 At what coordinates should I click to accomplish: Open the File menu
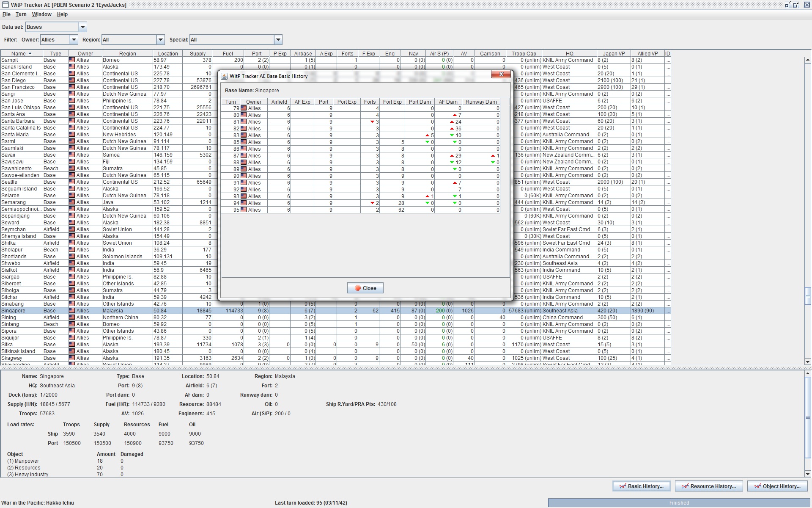click(x=6, y=14)
